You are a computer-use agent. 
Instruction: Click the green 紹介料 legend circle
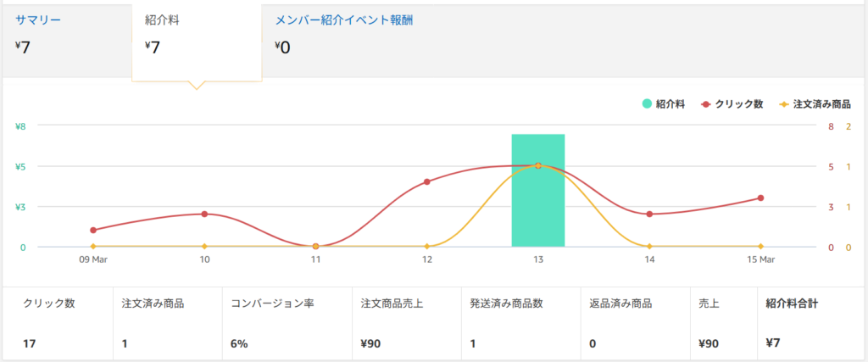(648, 104)
